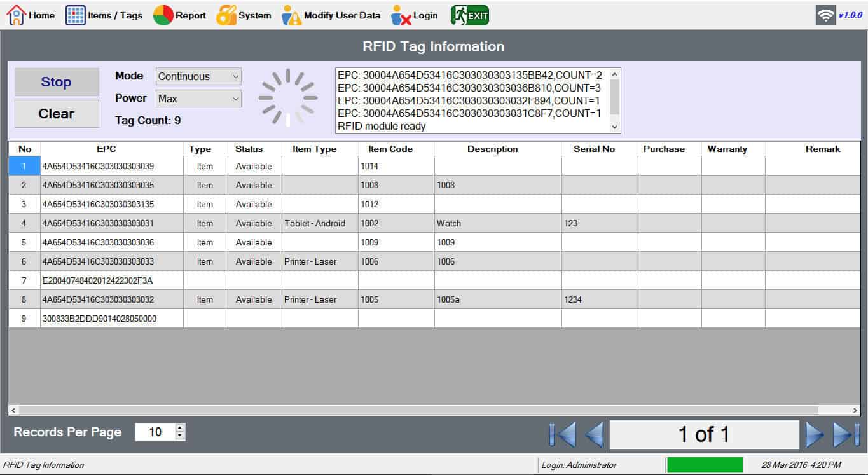Viewport: 868px width, 475px height.
Task: Open Modify User Data icon
Action: (292, 15)
